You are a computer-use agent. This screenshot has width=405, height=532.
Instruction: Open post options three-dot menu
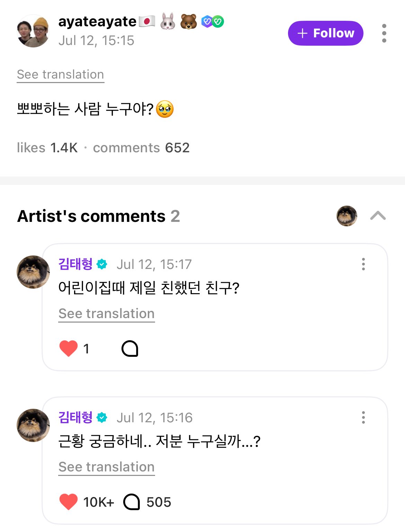384,33
